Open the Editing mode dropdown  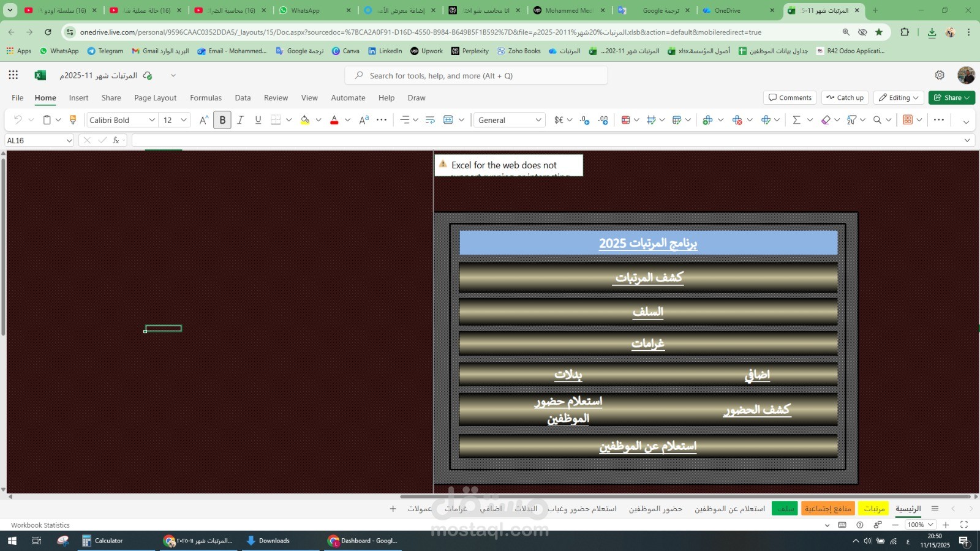(899, 97)
